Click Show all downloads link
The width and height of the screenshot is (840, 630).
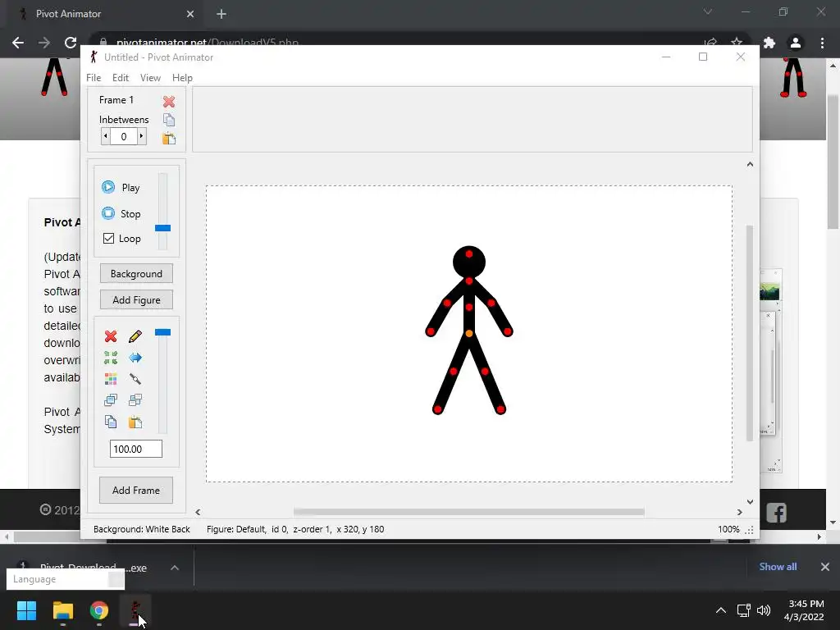coord(778,567)
